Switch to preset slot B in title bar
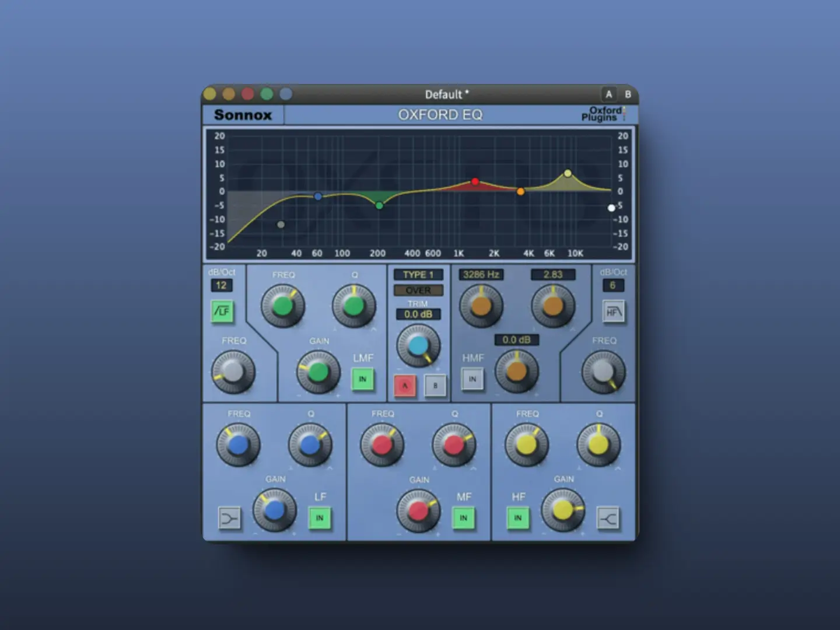Image resolution: width=840 pixels, height=630 pixels. (x=628, y=94)
